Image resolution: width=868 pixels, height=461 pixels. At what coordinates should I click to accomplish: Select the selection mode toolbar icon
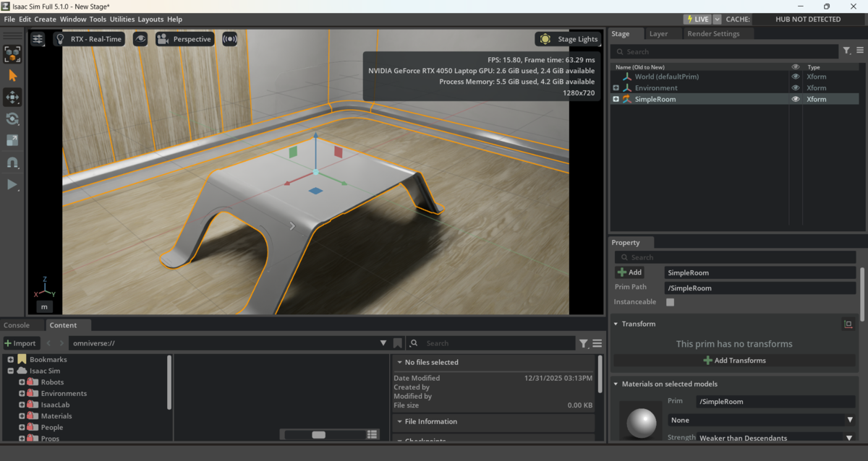tap(12, 53)
